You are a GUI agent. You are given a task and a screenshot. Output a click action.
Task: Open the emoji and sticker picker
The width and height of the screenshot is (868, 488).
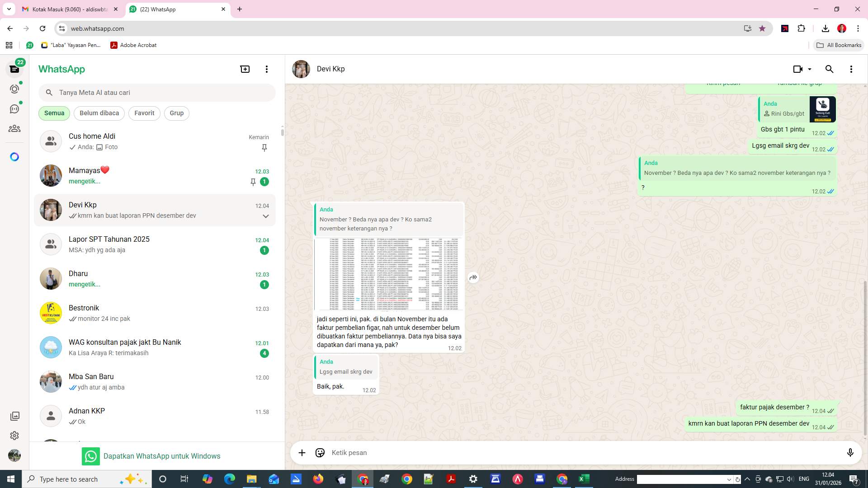(x=320, y=452)
